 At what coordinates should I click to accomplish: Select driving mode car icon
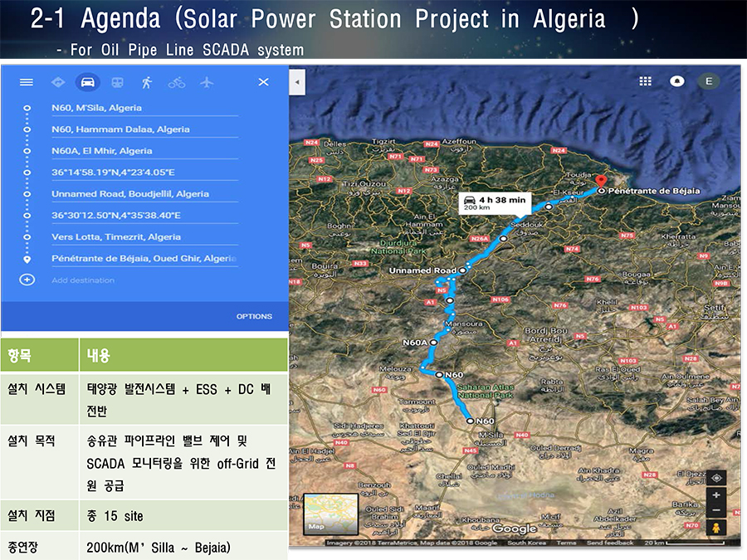click(x=88, y=82)
